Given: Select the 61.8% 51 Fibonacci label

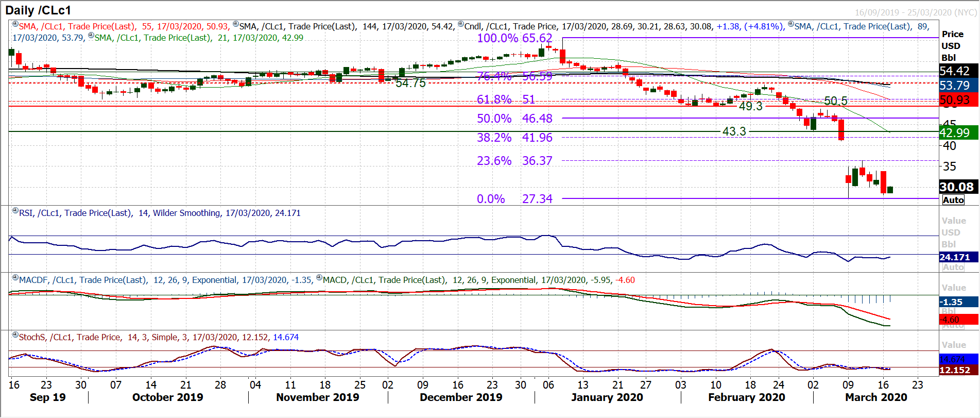Looking at the screenshot, I should [506, 99].
